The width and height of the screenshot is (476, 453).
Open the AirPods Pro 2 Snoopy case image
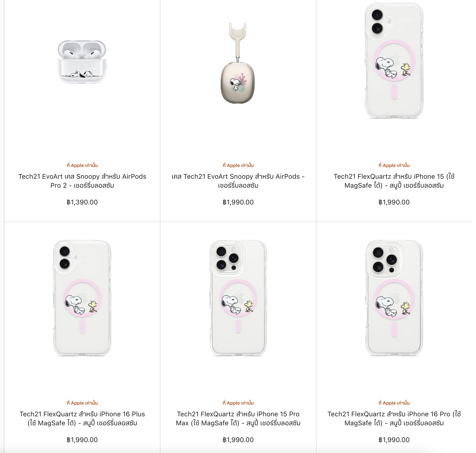tap(82, 62)
